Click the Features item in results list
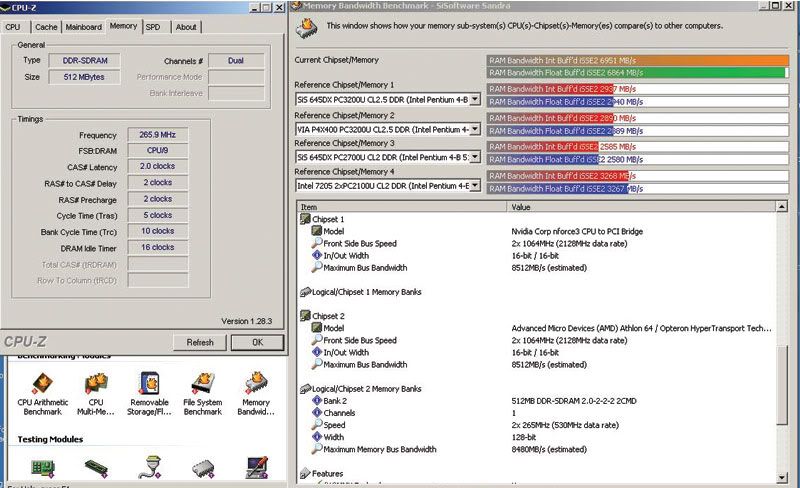The height and width of the screenshot is (488, 800). coord(326,474)
